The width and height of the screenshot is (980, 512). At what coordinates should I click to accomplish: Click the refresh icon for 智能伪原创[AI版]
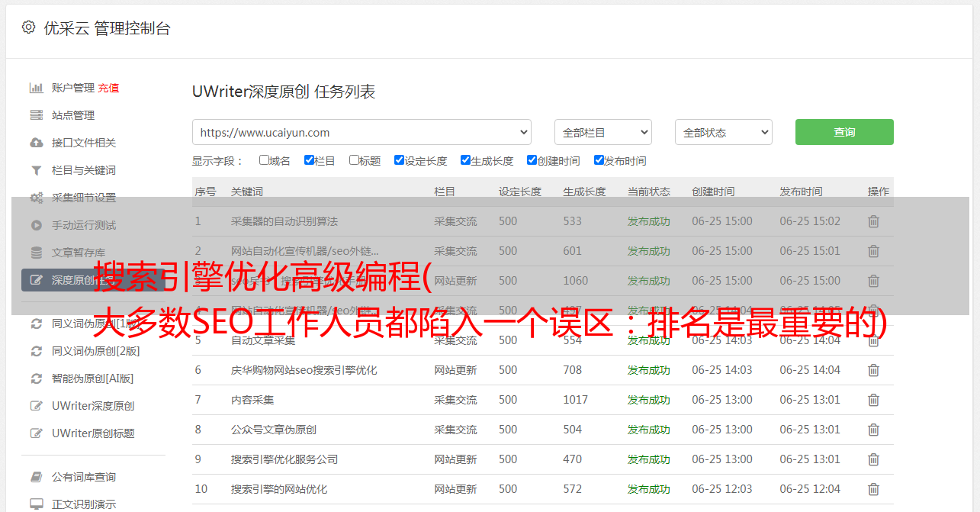pos(36,378)
